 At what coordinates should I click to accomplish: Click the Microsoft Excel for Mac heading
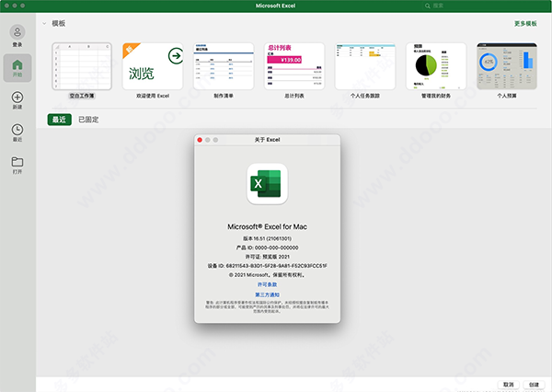pos(267,226)
